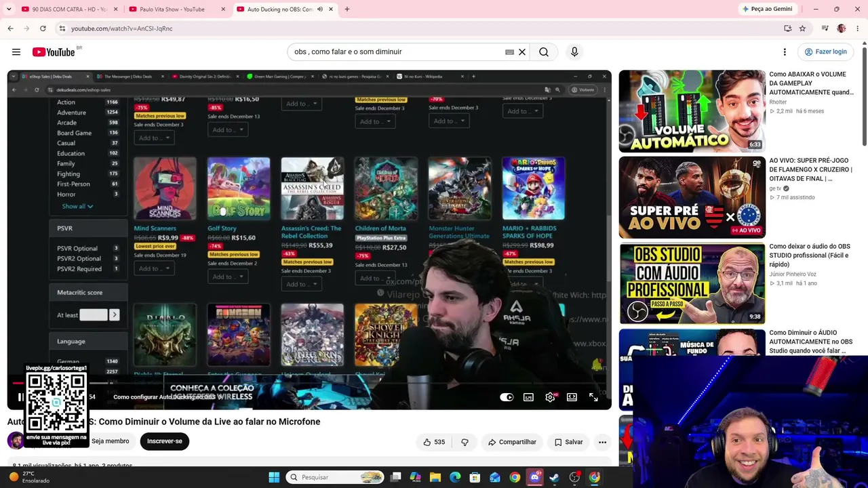Viewport: 868px width, 488px height.
Task: Switch the player to theater mode
Action: [x=572, y=397]
